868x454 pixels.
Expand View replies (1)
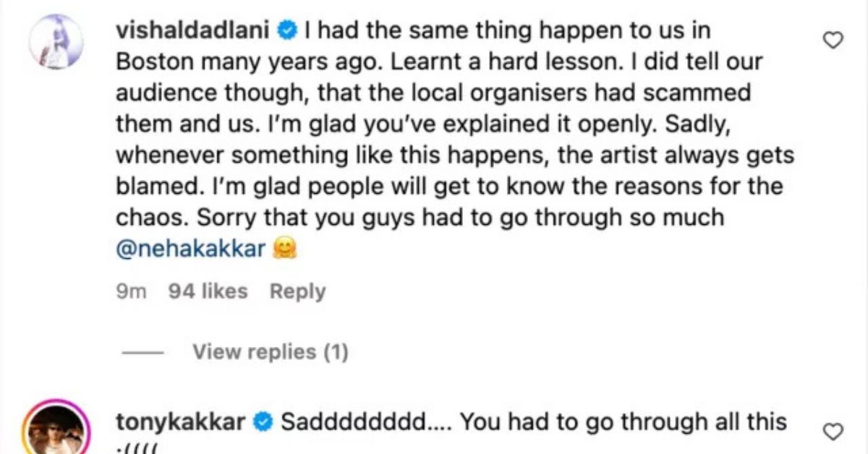[x=270, y=352]
